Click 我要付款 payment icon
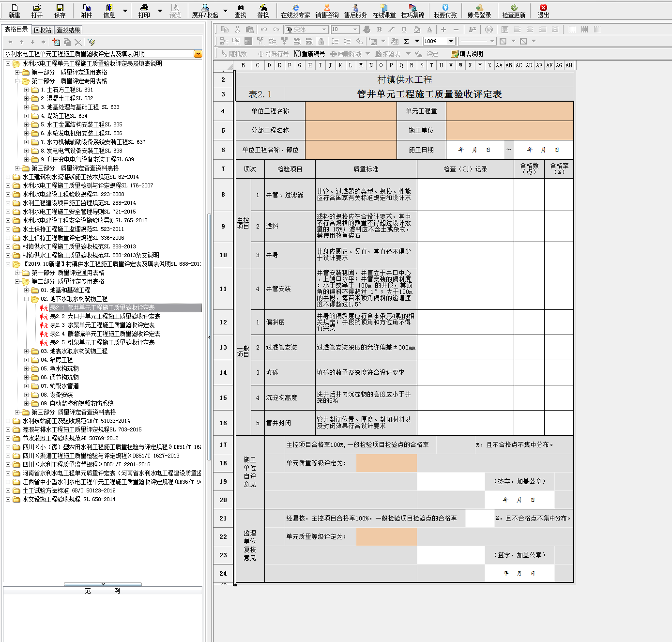Image resolution: width=672 pixels, height=642 pixels. [x=445, y=11]
